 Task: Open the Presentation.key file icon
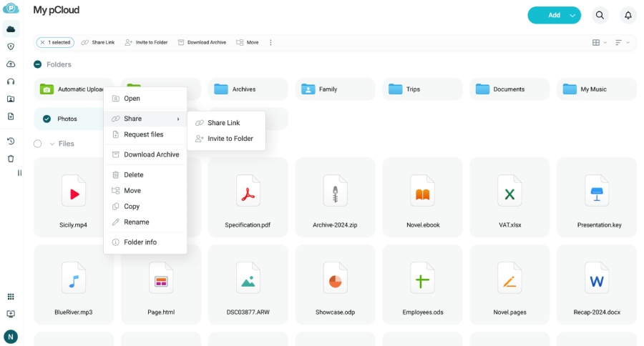[x=597, y=192]
